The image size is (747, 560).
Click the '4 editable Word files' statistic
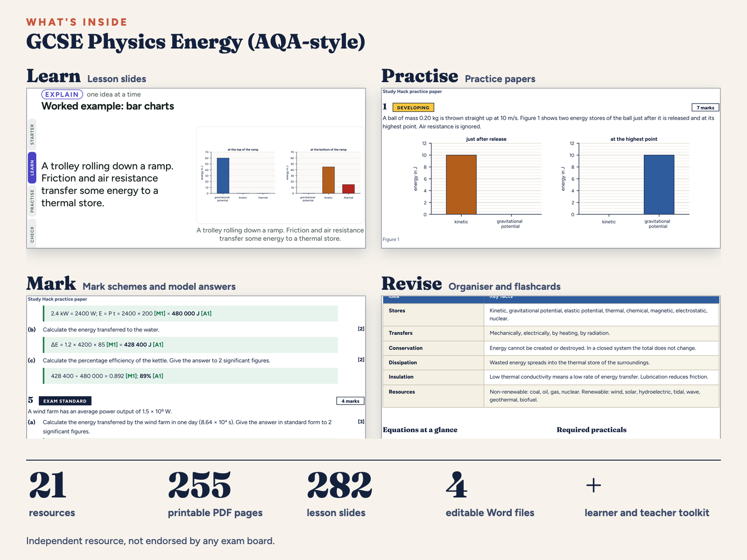(490, 495)
